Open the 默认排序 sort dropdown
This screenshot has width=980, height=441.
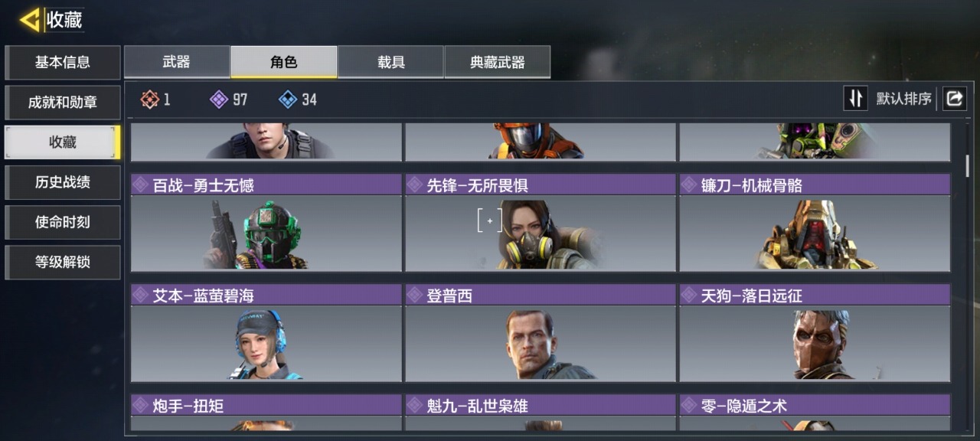click(904, 99)
